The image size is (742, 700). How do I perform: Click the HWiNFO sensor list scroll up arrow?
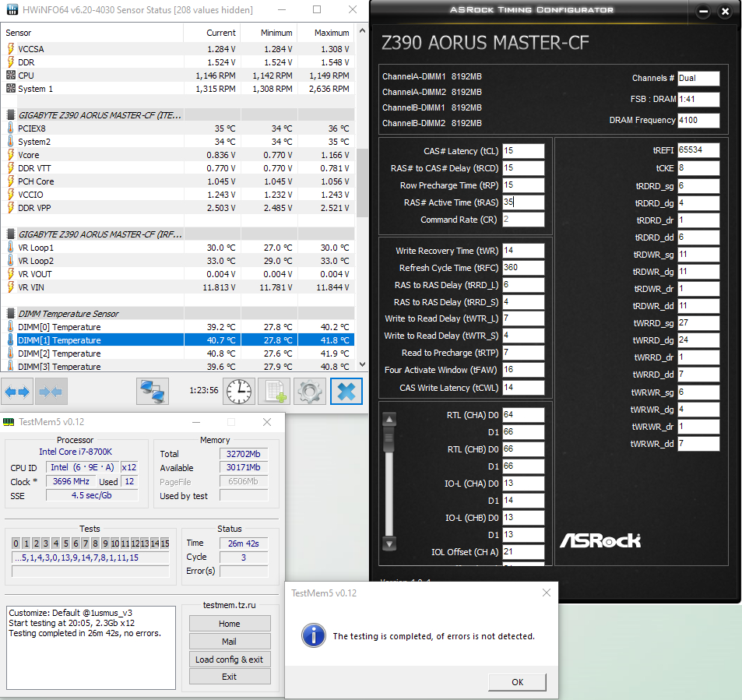pyautogui.click(x=363, y=31)
